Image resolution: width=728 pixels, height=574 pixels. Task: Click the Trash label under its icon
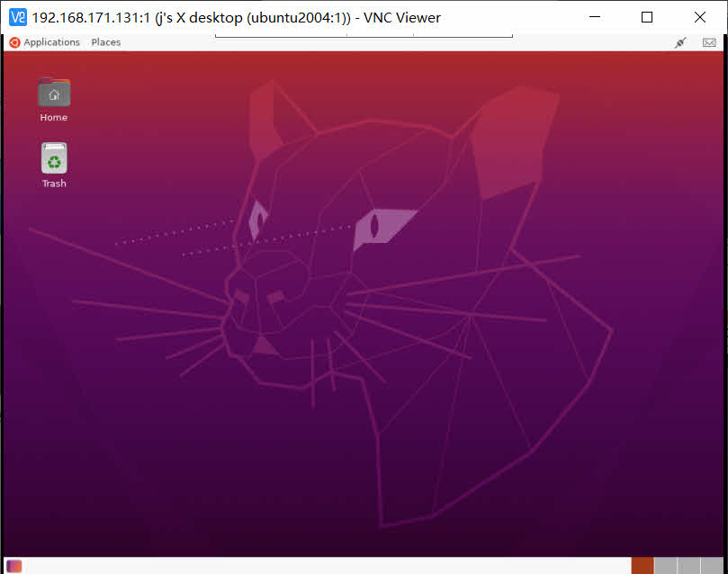pos(53,184)
